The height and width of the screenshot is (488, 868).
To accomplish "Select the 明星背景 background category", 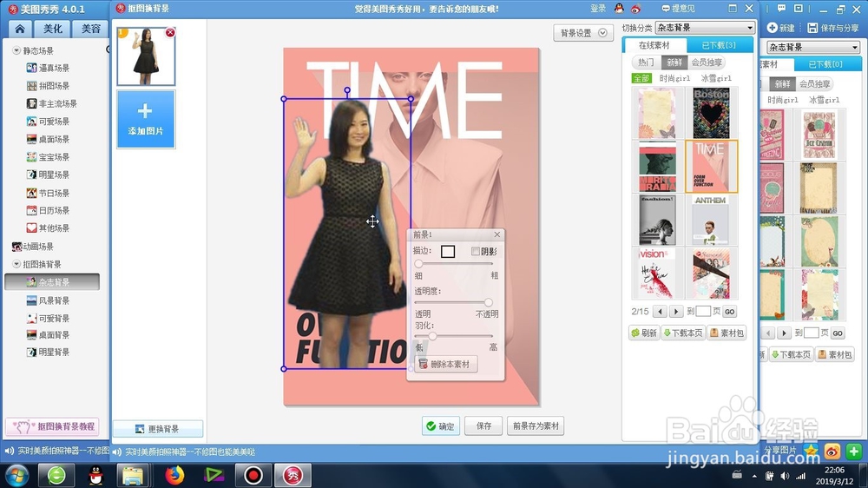I will pos(48,353).
